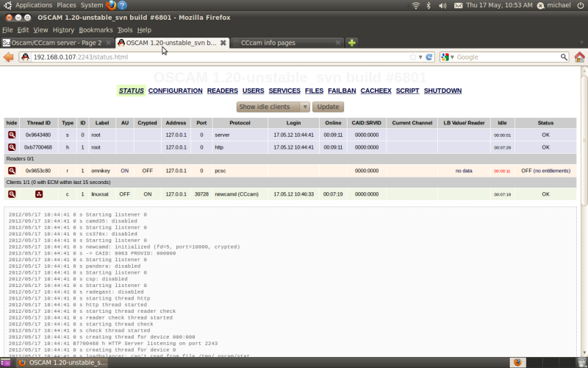Viewport: 588px width, 368px height.
Task: Open the Places menu
Action: point(66,5)
